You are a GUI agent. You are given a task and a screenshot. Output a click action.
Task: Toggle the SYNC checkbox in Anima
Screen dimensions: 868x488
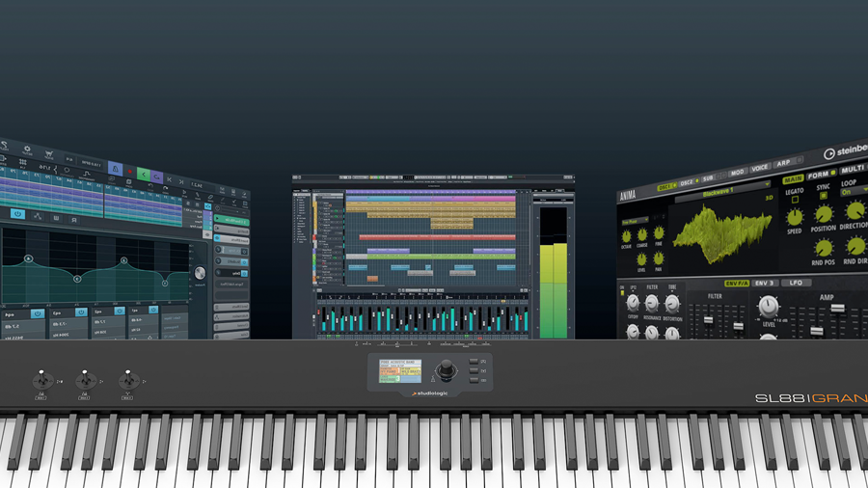coord(824,196)
